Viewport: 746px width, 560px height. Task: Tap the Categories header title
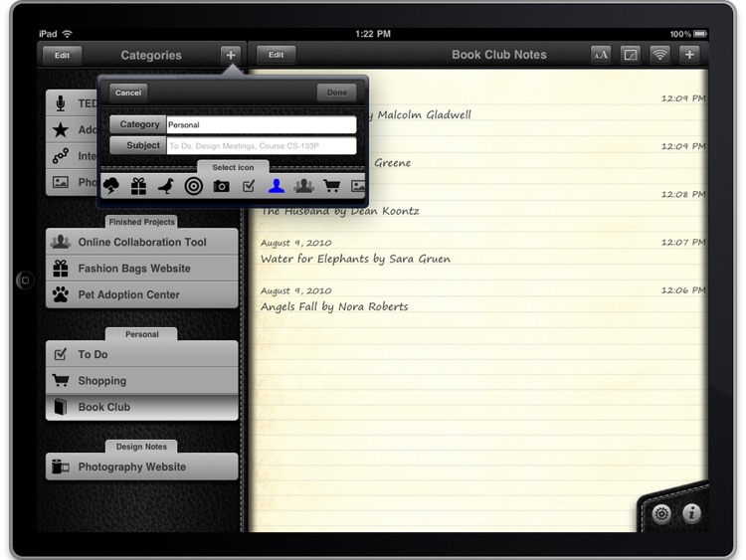(x=151, y=55)
